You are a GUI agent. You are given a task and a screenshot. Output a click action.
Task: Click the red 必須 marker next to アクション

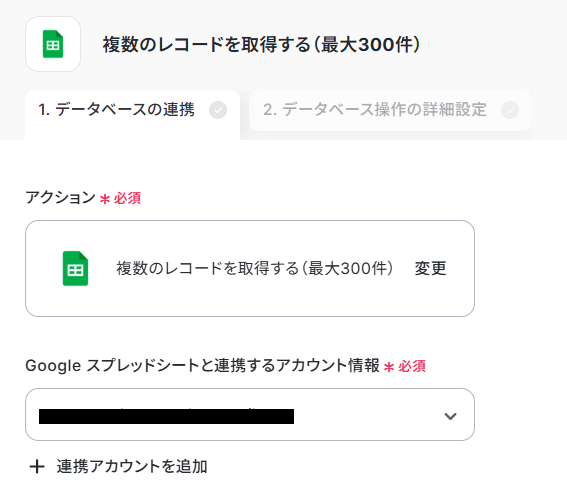point(127,198)
